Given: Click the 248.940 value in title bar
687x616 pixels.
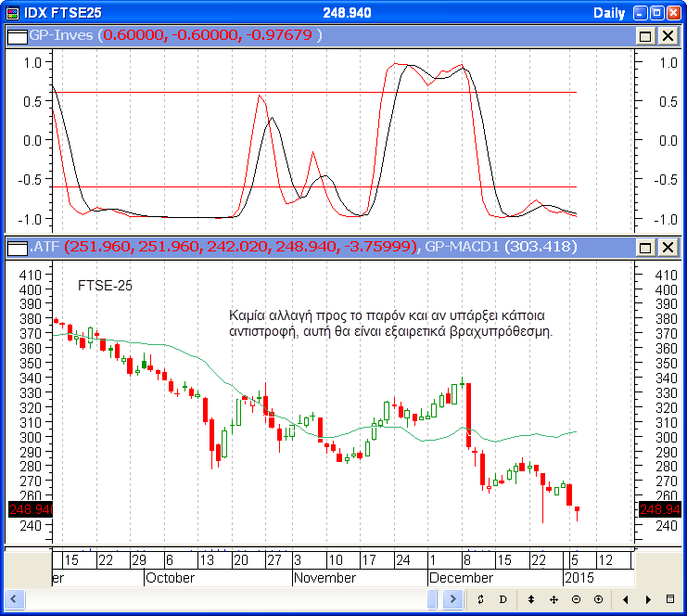Looking at the screenshot, I should (x=347, y=13).
